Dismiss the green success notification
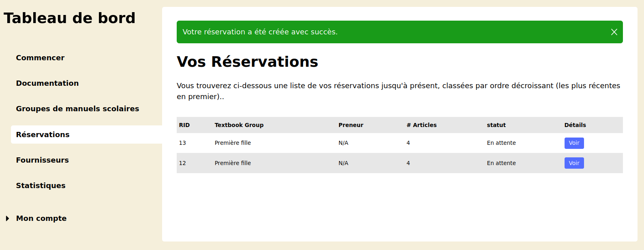 (614, 32)
